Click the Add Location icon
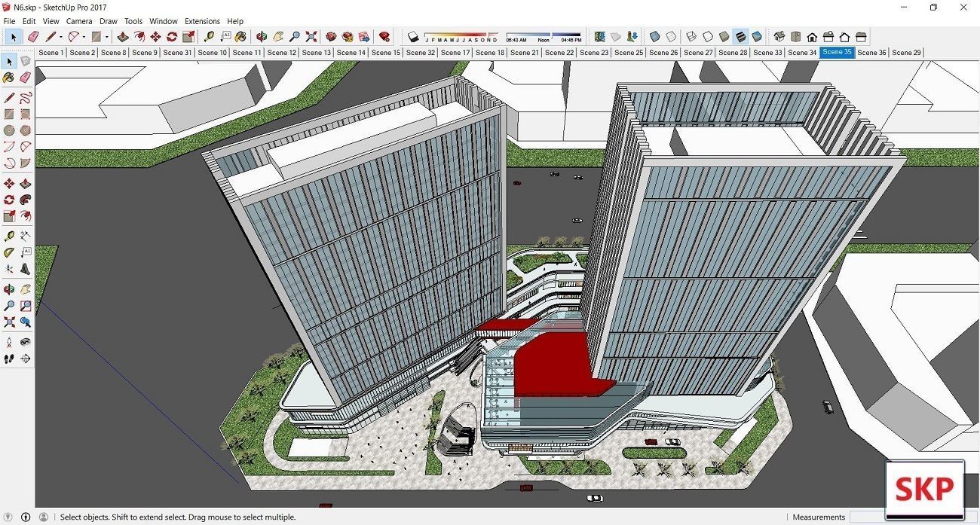The width and height of the screenshot is (980, 525). pos(600,36)
